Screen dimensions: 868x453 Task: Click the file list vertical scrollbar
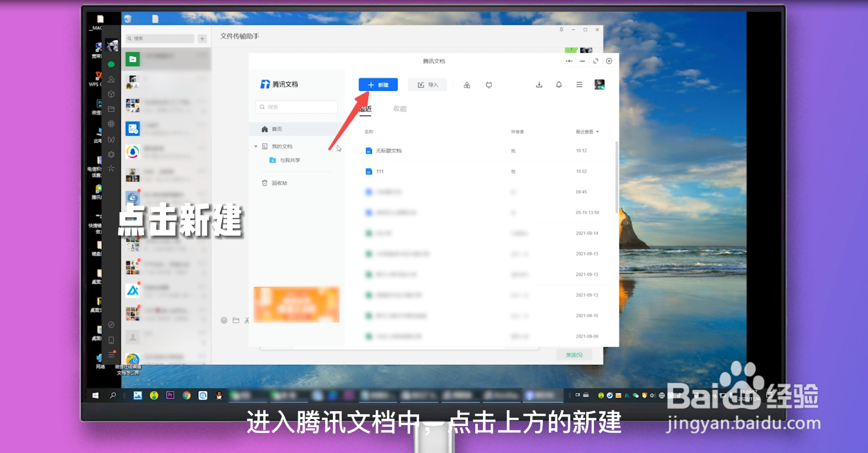coord(617,177)
